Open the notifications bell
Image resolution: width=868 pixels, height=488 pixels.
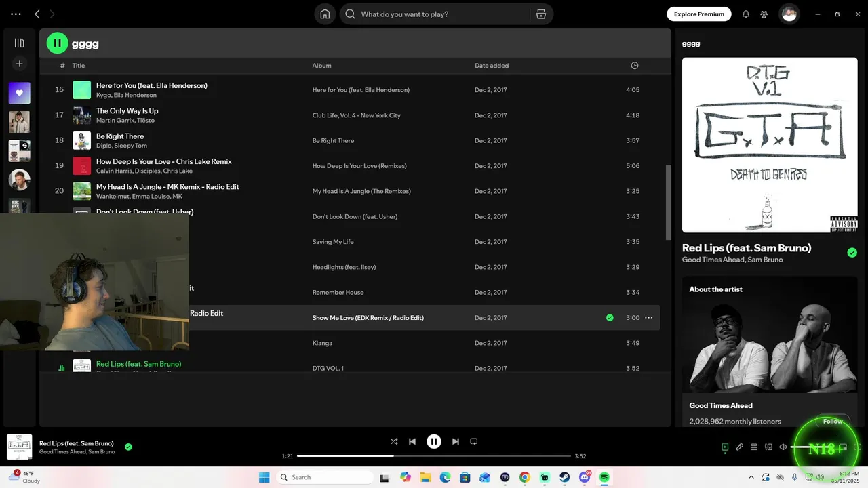746,14
